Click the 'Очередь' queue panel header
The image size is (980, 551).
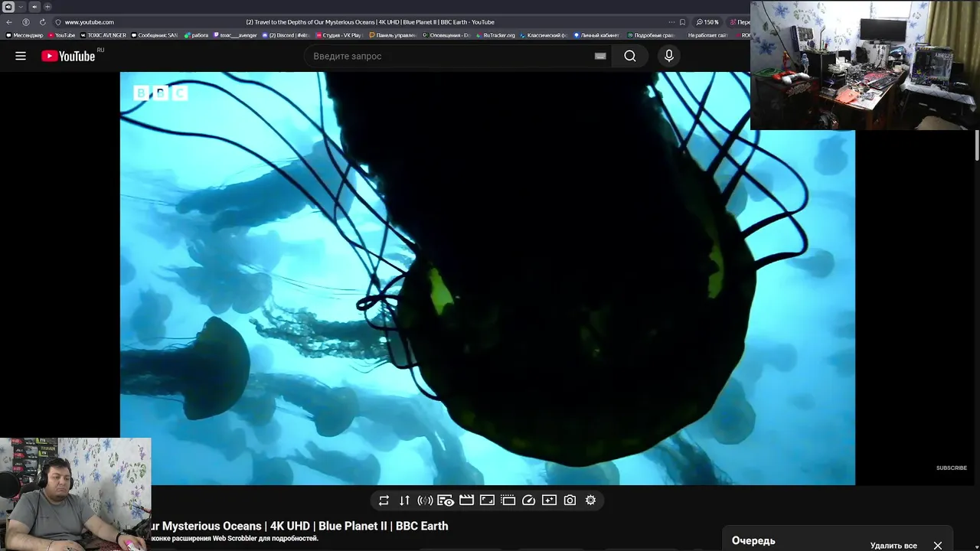click(x=753, y=540)
